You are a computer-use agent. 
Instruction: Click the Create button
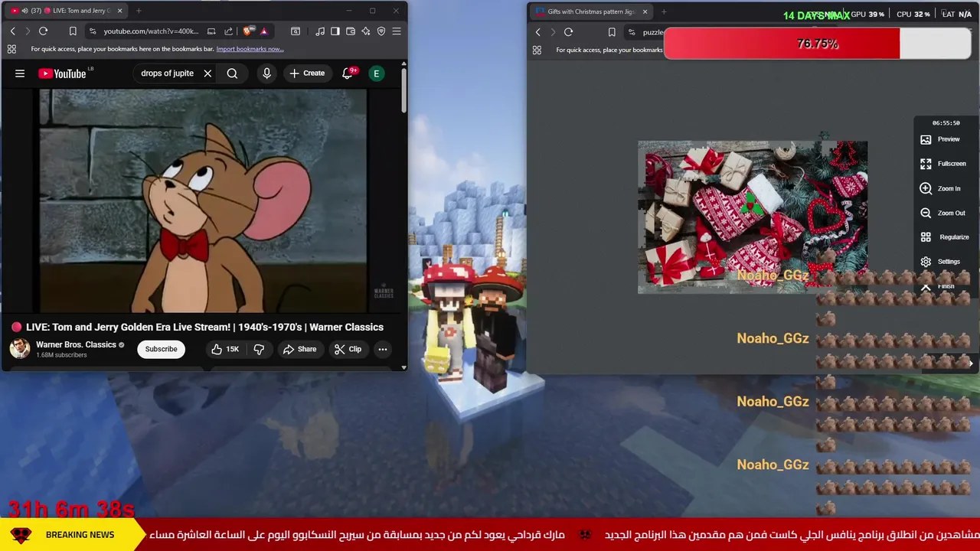307,73
